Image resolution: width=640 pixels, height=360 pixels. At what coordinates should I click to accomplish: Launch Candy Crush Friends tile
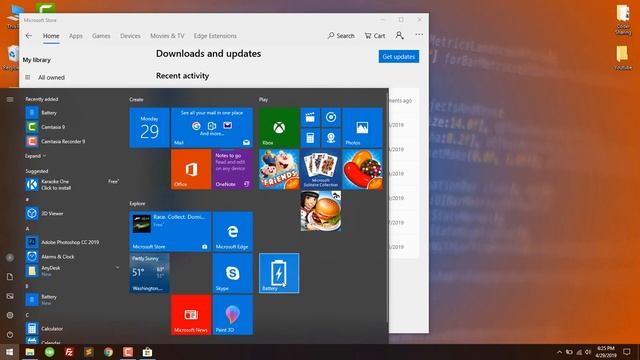279,169
